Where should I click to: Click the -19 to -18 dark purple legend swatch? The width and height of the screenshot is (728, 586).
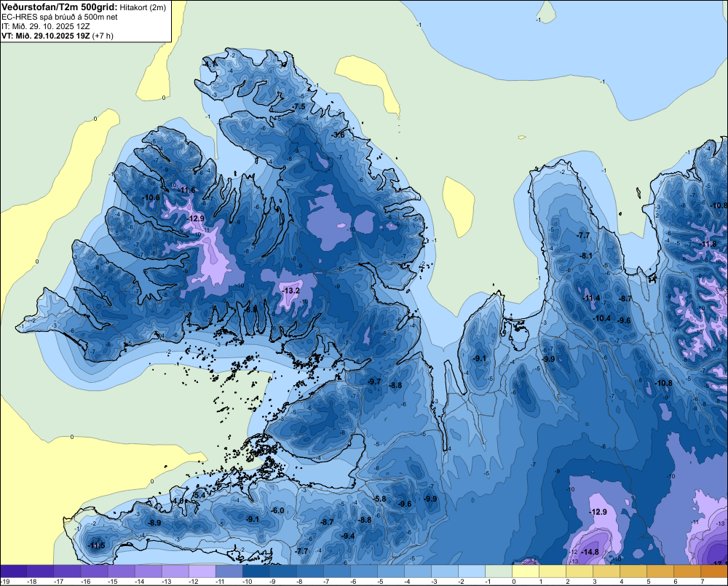coord(14,571)
